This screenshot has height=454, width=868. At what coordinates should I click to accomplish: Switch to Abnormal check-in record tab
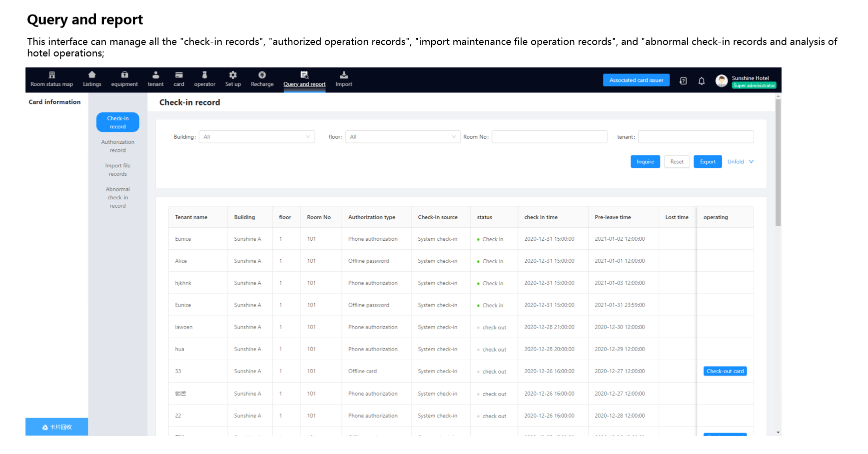[x=118, y=197]
